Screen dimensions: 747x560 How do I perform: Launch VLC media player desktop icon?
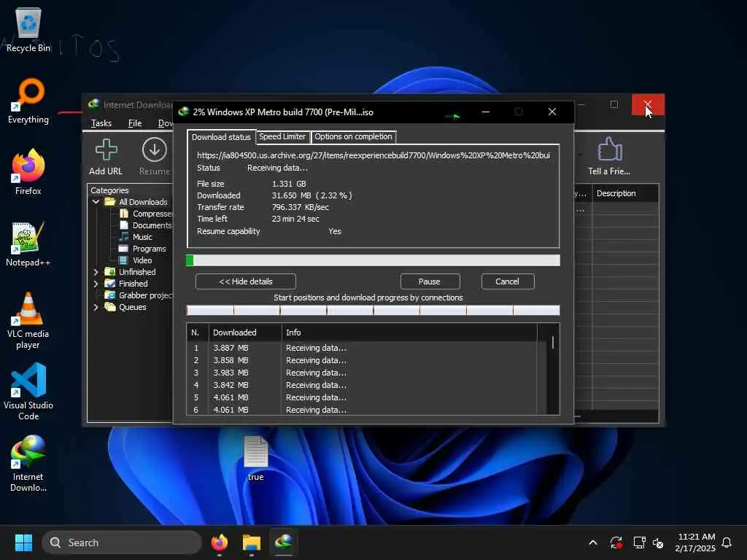pyautogui.click(x=28, y=320)
